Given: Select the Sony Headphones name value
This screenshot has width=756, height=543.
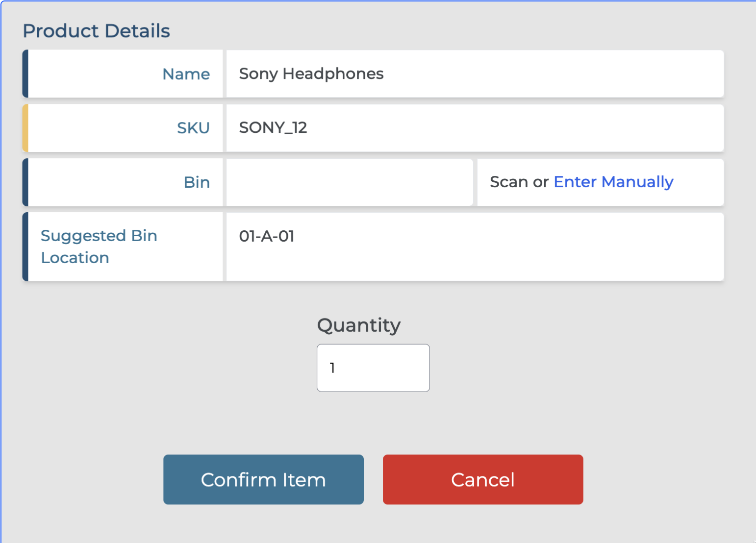Looking at the screenshot, I should 311,74.
